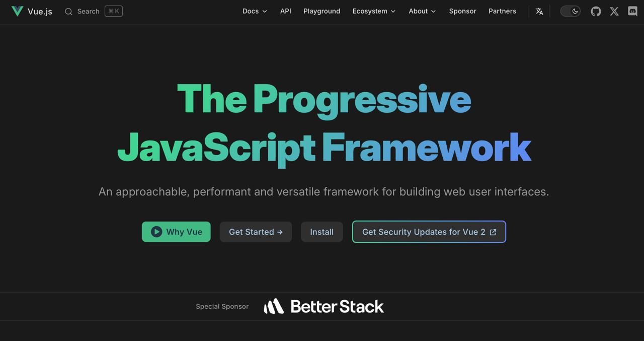
Task: Click the search magnifier icon
Action: coord(69,11)
